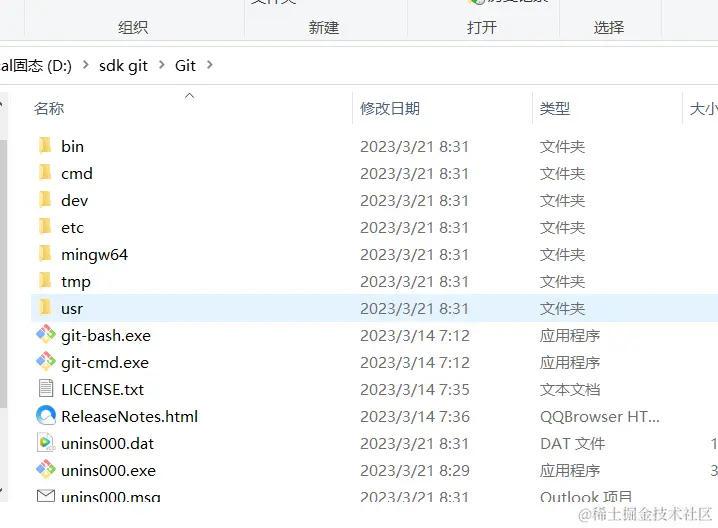This screenshot has height=528, width=718.
Task: Select the dev folder name
Action: [x=75, y=201]
